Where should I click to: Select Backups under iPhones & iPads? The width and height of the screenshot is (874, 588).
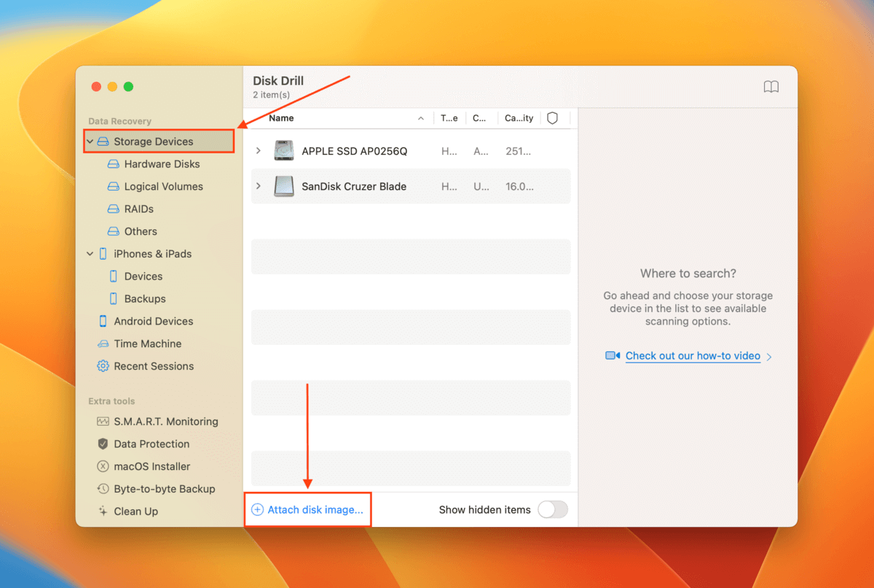coord(145,299)
